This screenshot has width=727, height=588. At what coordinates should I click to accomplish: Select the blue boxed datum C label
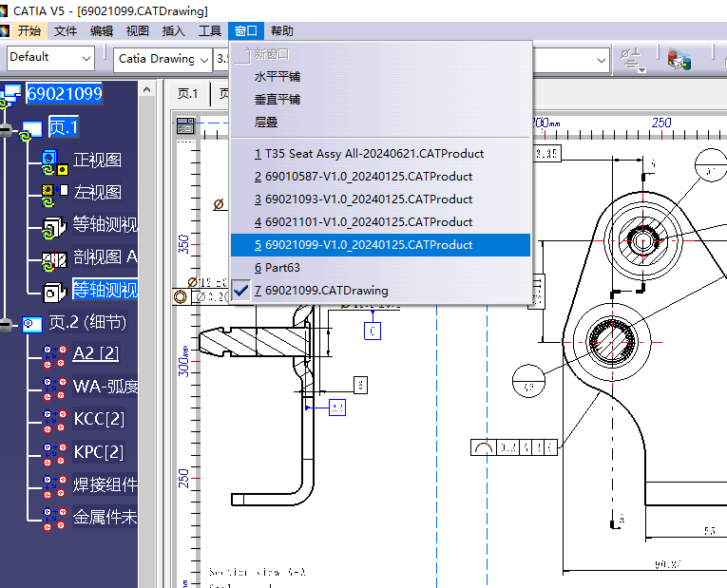coord(373,331)
